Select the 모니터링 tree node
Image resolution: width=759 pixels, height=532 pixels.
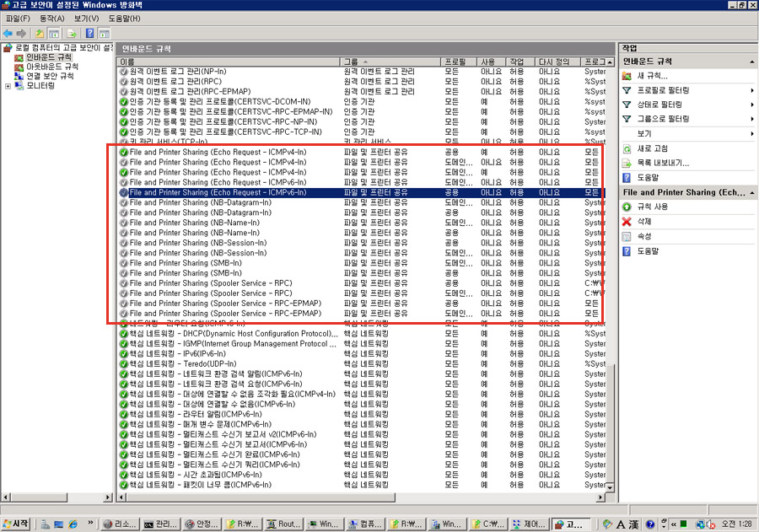tap(40, 86)
